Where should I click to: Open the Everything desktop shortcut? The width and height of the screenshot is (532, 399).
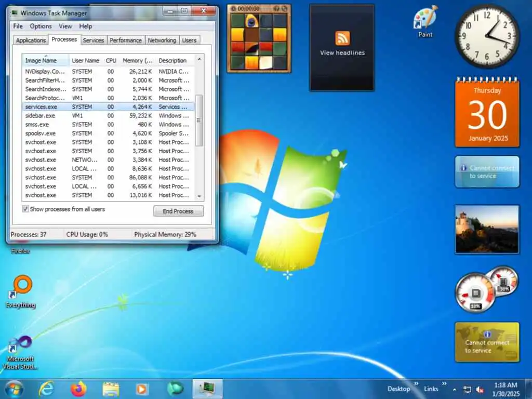[21, 292]
